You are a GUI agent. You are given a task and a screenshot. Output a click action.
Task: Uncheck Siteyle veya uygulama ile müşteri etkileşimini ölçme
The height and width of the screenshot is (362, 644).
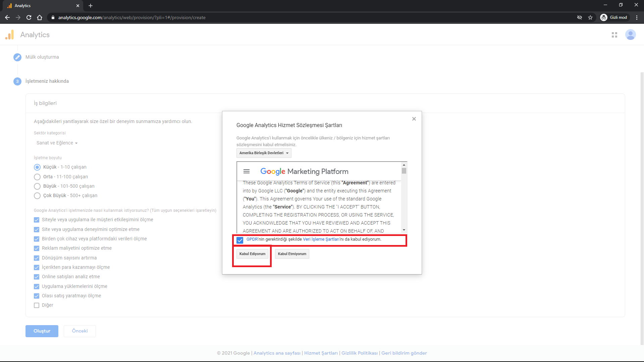(x=37, y=220)
